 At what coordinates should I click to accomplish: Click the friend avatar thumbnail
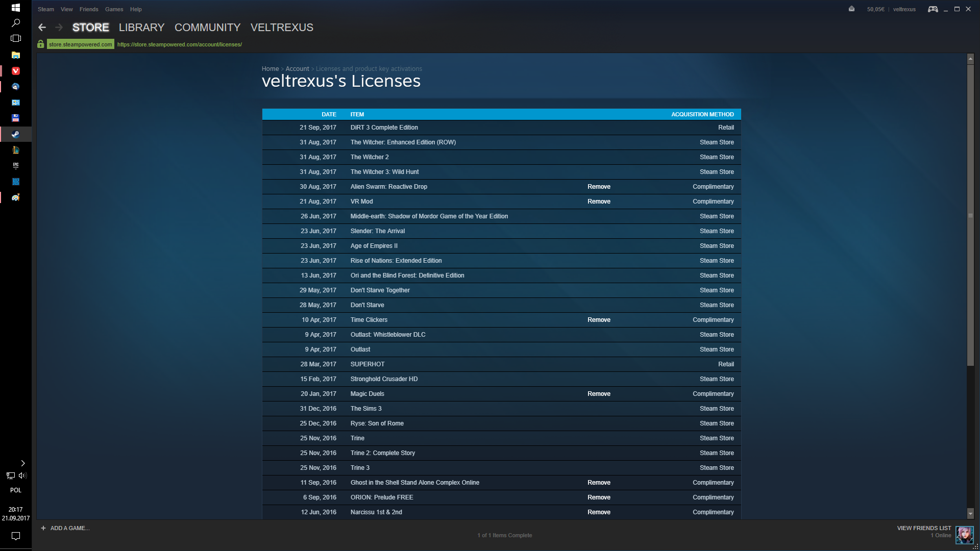[x=964, y=535]
